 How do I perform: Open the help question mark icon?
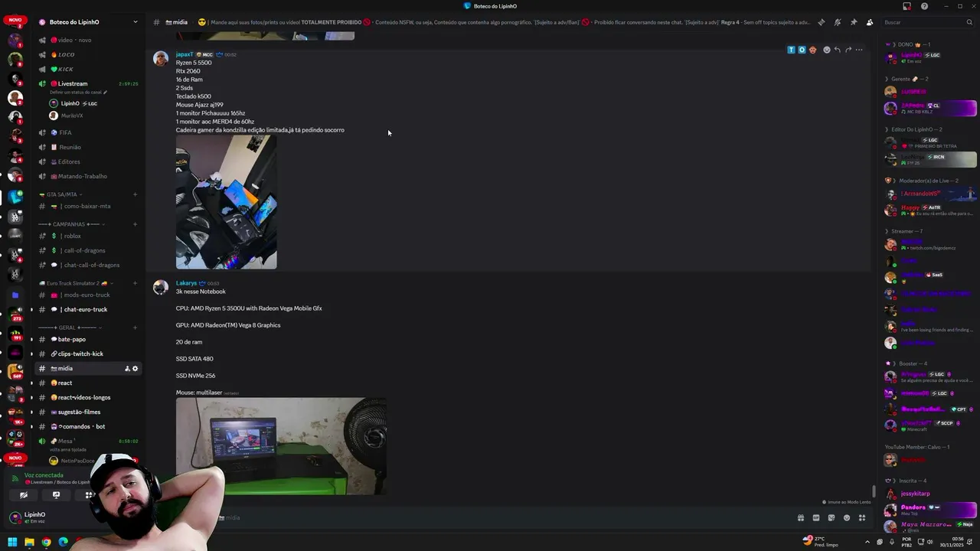pyautogui.click(x=924, y=6)
